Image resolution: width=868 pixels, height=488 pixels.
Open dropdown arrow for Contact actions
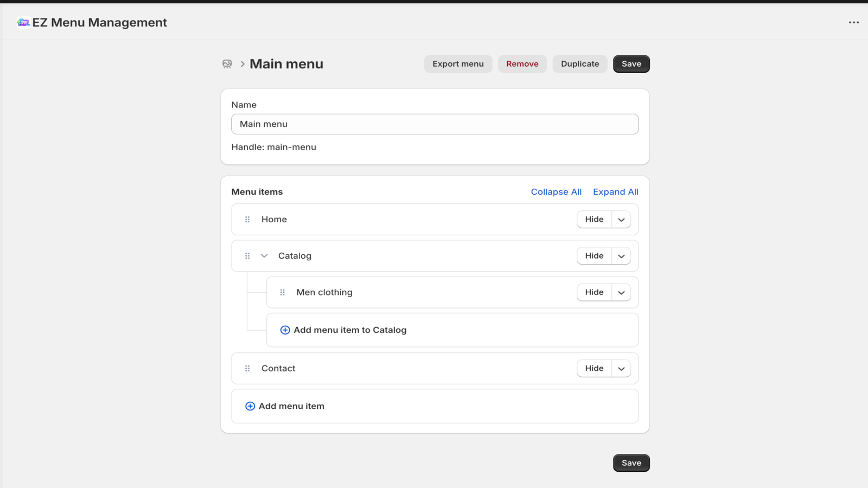[621, 369]
